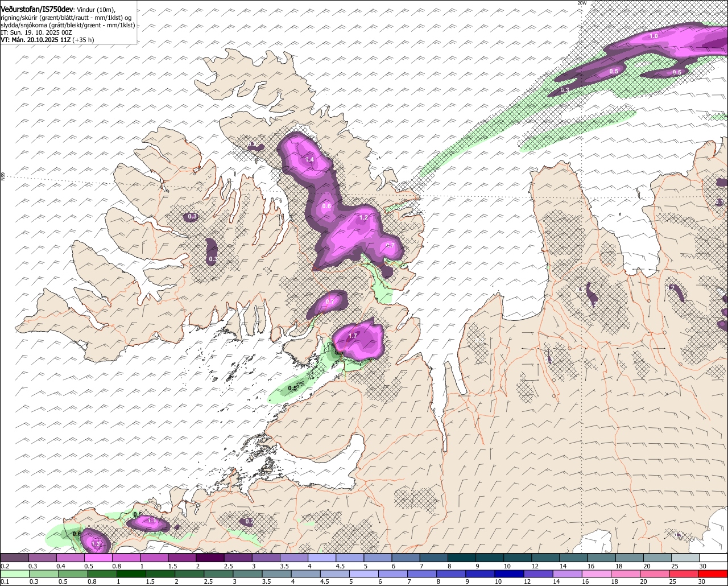728x586 pixels.
Task: Click the "IT: Sun. 19. 10. 2025 00Z" line
Action: click(x=36, y=32)
